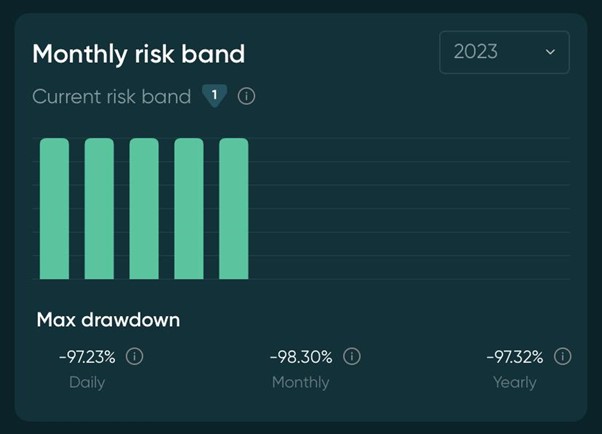Click the -97.23% drawdown value
602x434 pixels.
[x=87, y=356]
